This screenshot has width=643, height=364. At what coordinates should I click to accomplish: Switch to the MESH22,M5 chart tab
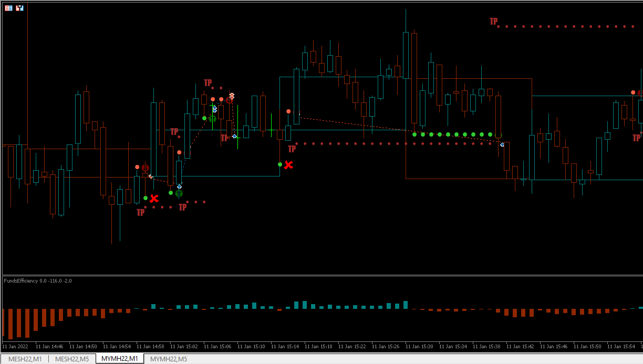tap(71, 359)
